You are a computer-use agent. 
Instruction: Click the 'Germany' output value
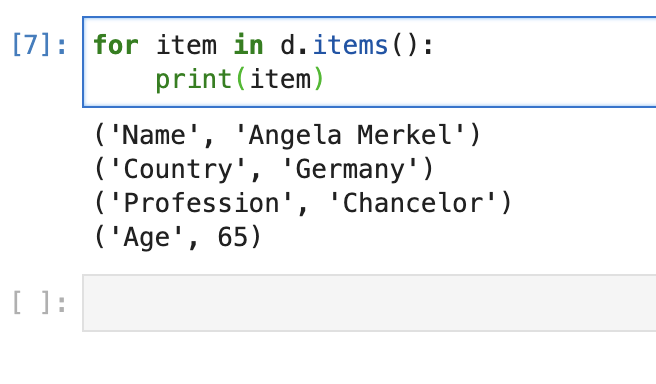tap(351, 169)
